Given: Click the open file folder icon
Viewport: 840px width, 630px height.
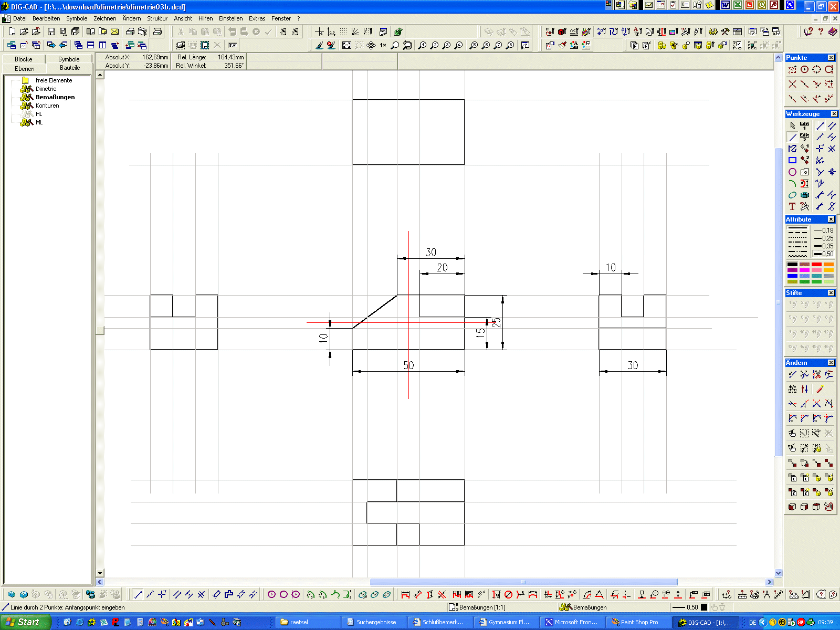Looking at the screenshot, I should [x=24, y=31].
